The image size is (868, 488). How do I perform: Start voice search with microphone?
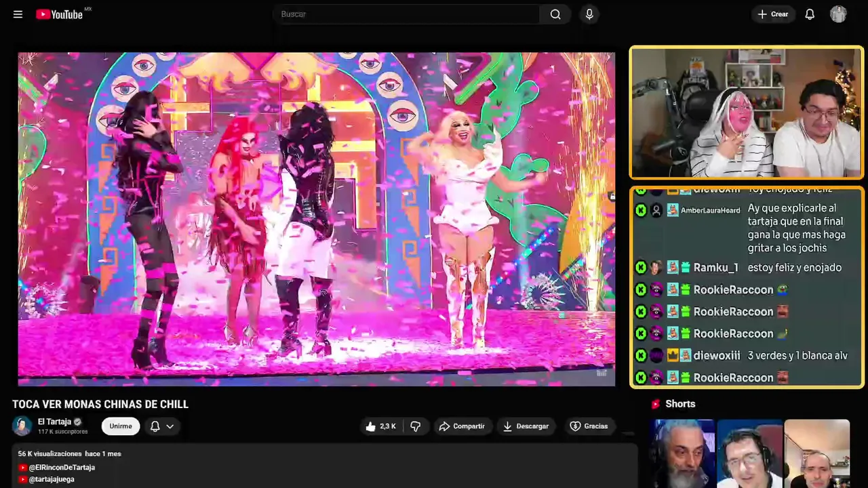click(x=589, y=14)
